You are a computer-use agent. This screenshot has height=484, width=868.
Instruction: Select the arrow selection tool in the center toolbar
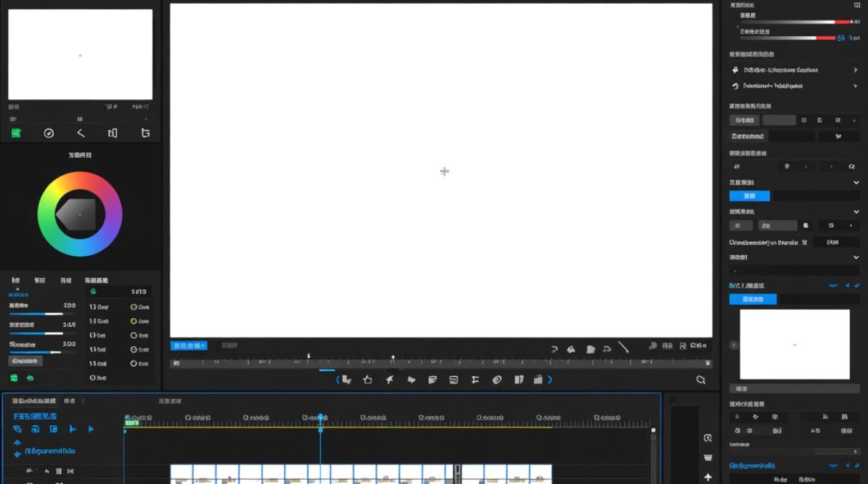pyautogui.click(x=346, y=380)
